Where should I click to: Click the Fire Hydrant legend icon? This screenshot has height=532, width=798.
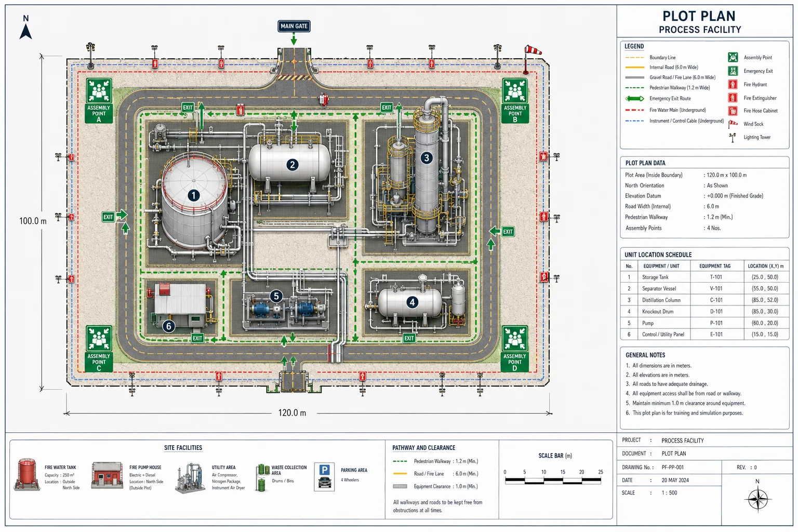click(x=733, y=84)
